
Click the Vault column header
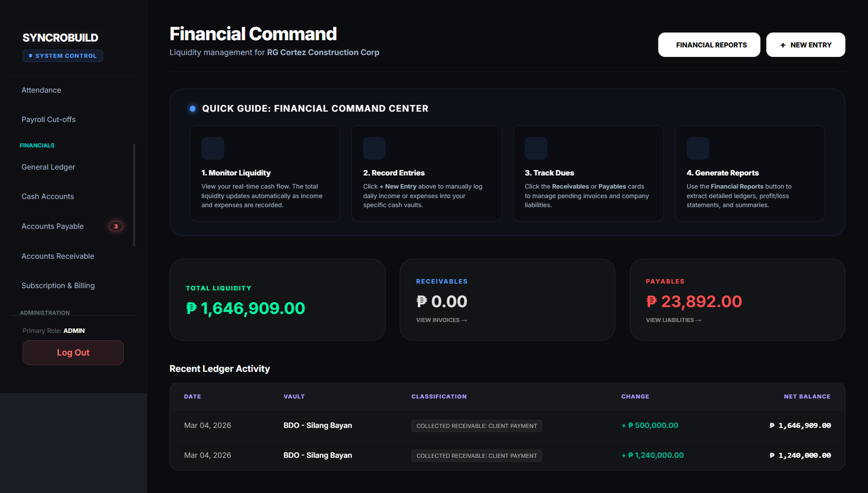coord(294,397)
